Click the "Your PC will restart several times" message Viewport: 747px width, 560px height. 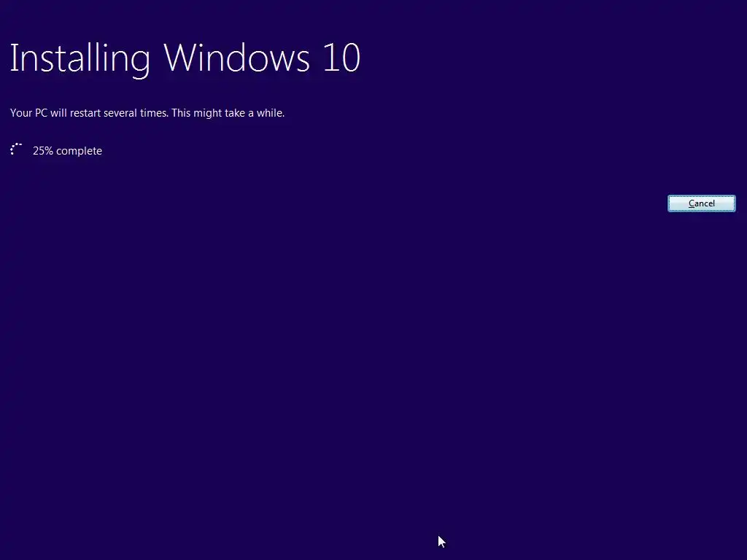(x=147, y=113)
